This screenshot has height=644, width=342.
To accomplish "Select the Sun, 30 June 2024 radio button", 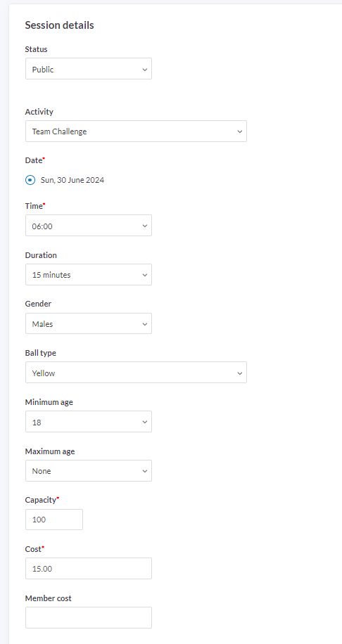I will click(30, 180).
